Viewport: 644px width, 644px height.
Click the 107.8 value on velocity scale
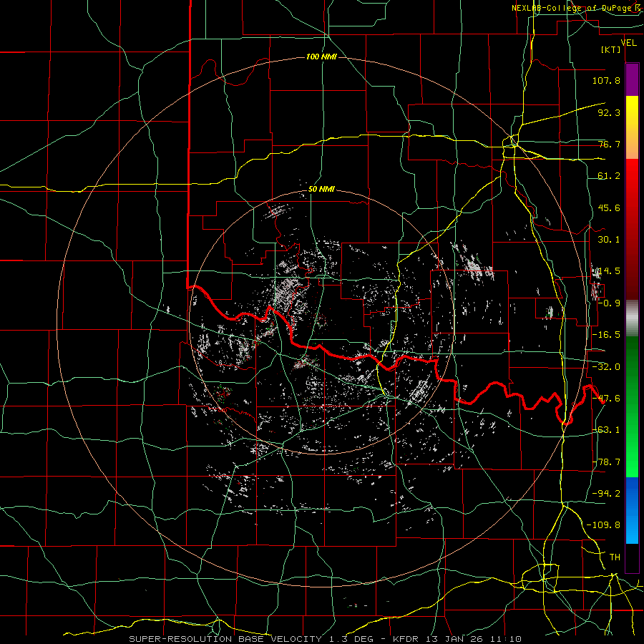pyautogui.click(x=606, y=80)
